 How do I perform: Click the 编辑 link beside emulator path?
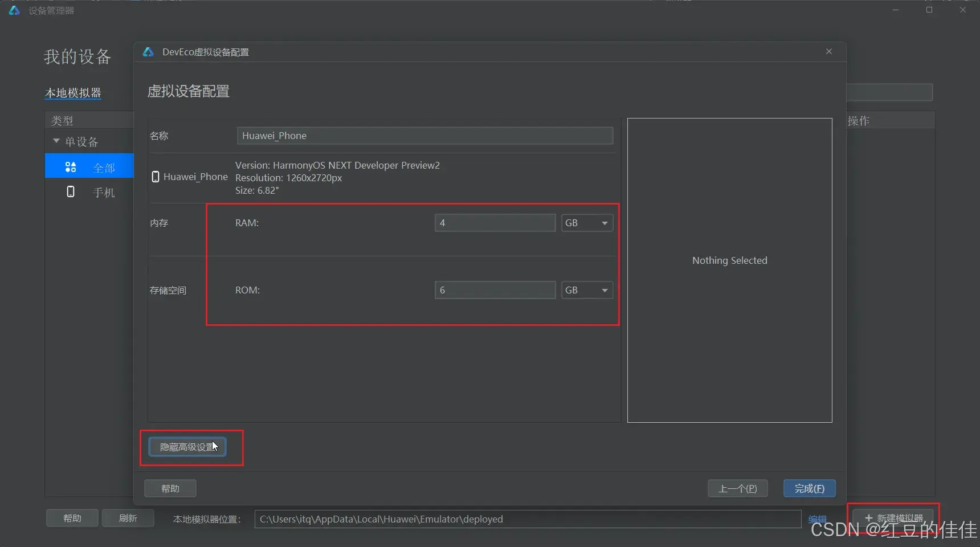[817, 519]
